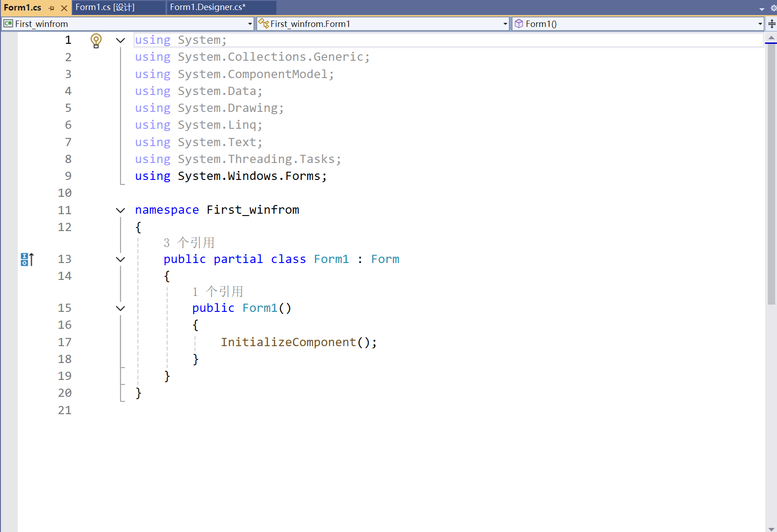Click the inheritance margin icon near line 13

(x=26, y=259)
